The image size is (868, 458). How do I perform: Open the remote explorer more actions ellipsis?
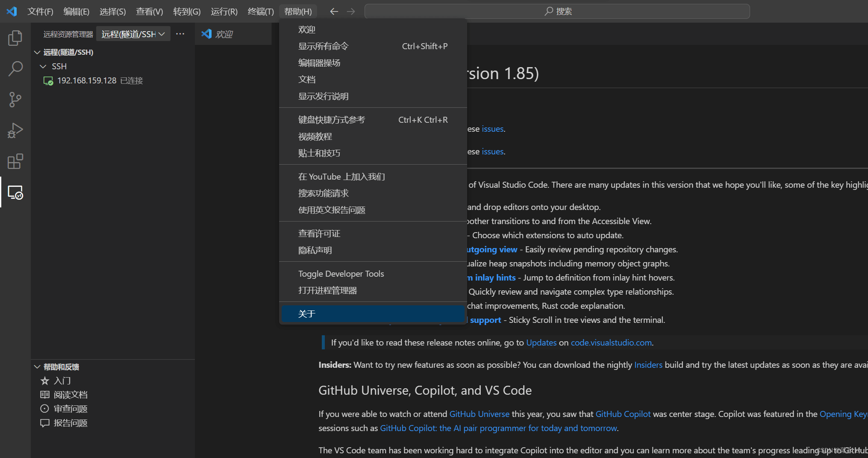pos(180,34)
